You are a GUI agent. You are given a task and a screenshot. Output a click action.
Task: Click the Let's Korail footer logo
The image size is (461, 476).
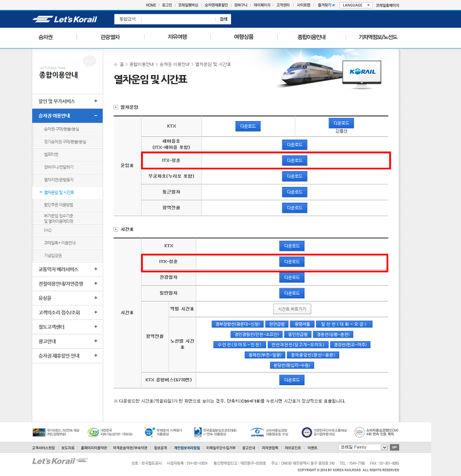point(60,461)
